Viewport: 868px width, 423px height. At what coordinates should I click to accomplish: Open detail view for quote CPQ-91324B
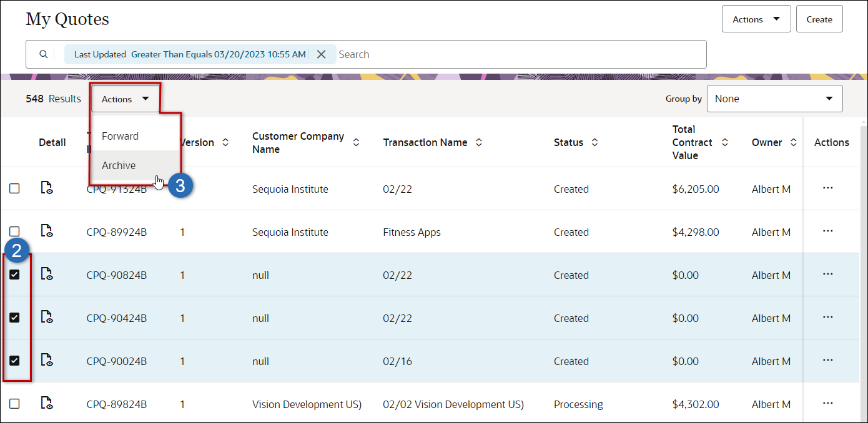[47, 187]
